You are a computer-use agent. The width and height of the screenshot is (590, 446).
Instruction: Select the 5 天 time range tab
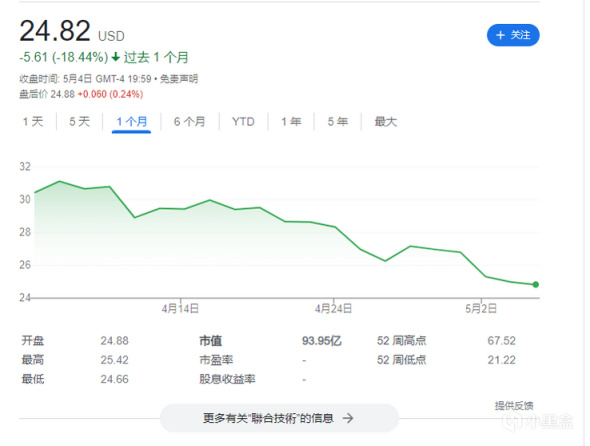[79, 122]
